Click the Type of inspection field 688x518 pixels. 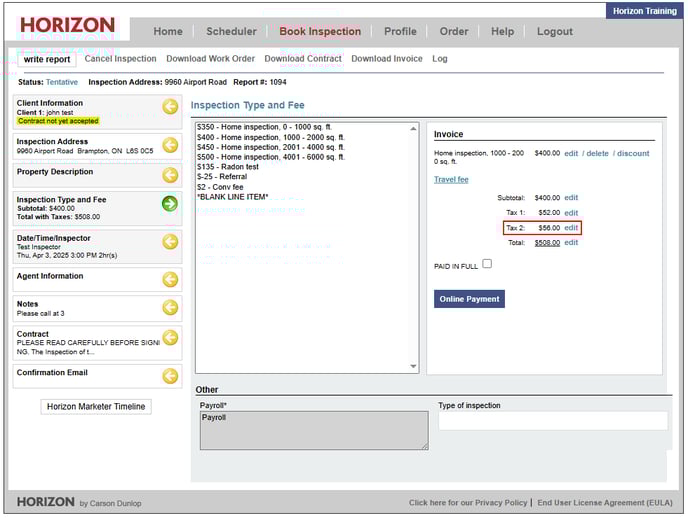tap(552, 421)
